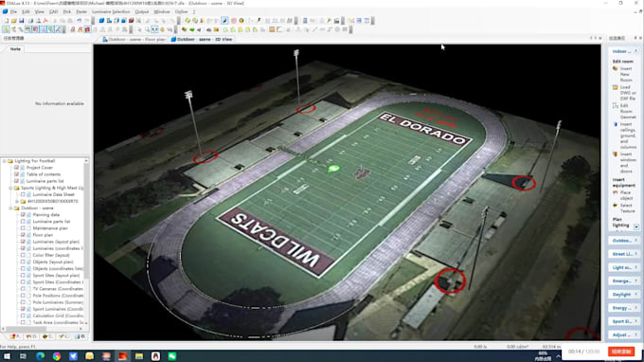644x362 pixels.
Task: Expand the Adjust guide section
Action: (x=636, y=335)
